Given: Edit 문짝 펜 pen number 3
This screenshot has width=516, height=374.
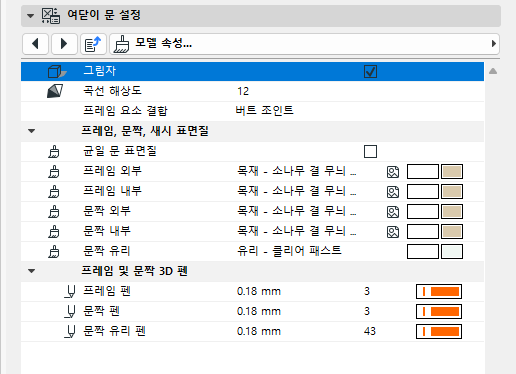Looking at the screenshot, I should (x=367, y=311).
